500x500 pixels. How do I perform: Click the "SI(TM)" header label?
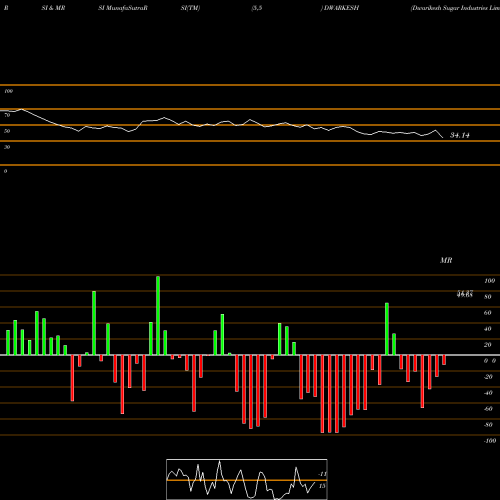190,8
